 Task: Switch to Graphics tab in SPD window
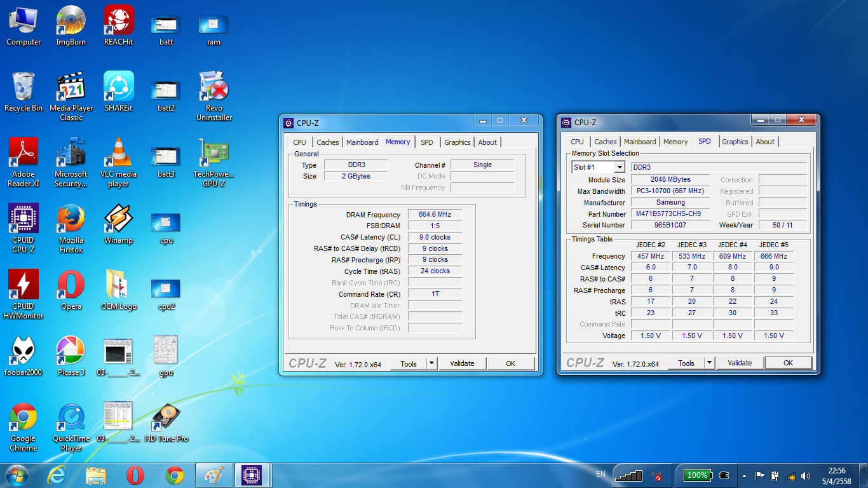(735, 142)
